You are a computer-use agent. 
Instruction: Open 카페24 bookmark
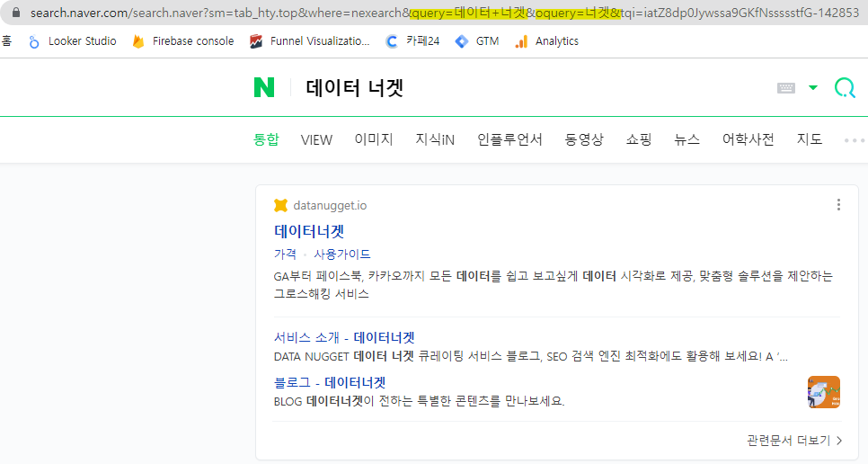[x=412, y=41]
